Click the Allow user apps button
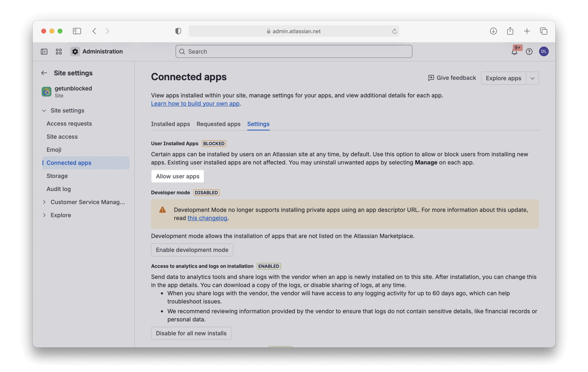This screenshot has width=588, height=372. [x=178, y=176]
